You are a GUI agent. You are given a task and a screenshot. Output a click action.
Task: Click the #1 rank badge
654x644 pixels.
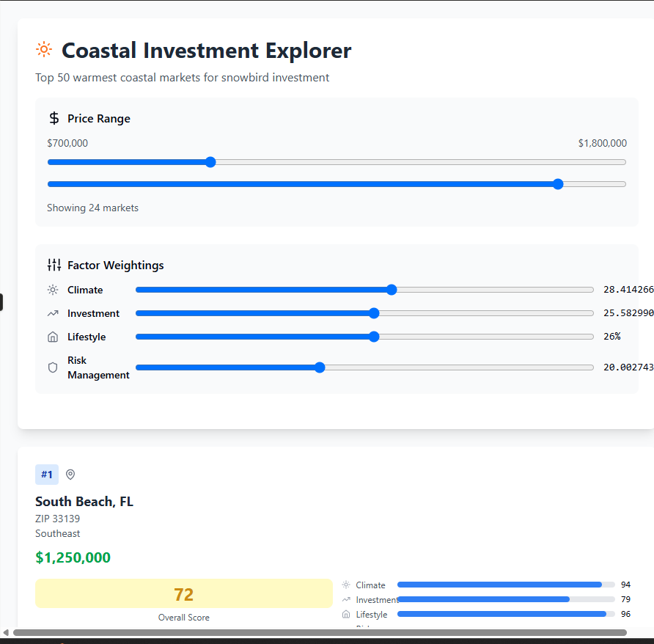[x=47, y=475]
